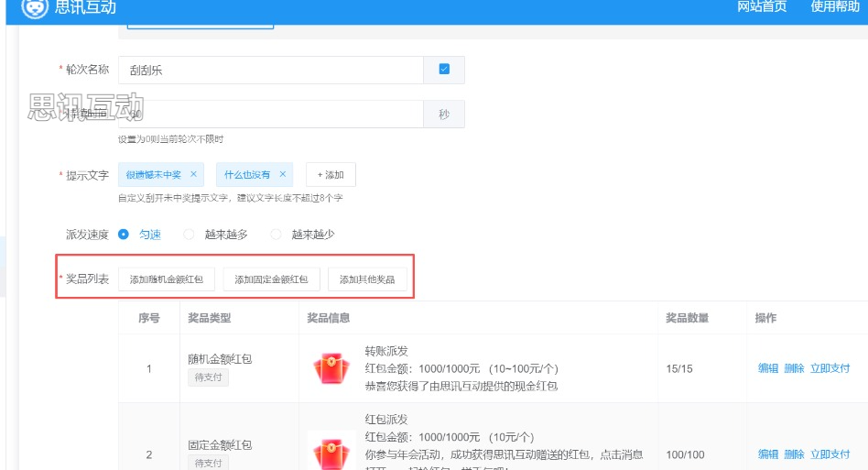Screen dimensions: 868x470
Task: Click 立即支付 for the 随机金额红包 row
Action: click(x=830, y=368)
